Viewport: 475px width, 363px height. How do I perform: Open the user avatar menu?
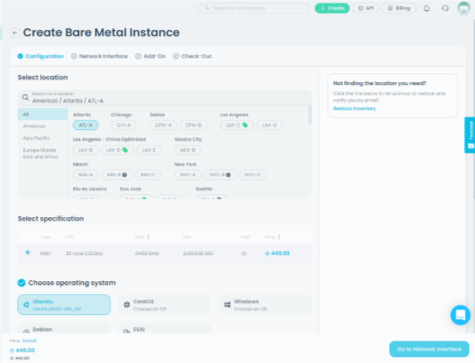coord(464,8)
